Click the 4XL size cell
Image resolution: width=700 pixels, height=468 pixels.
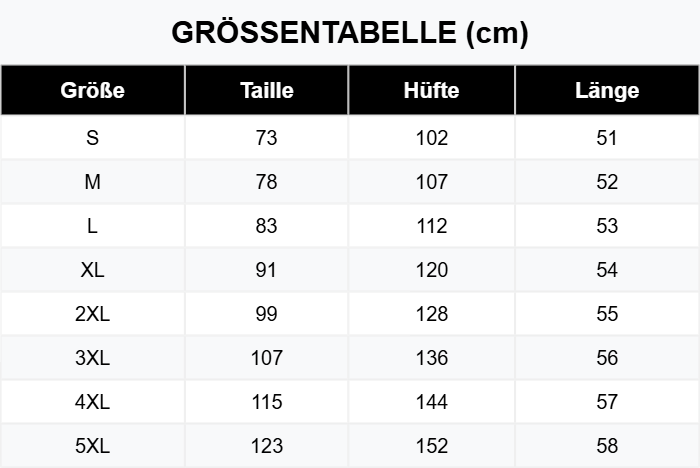tap(92, 401)
